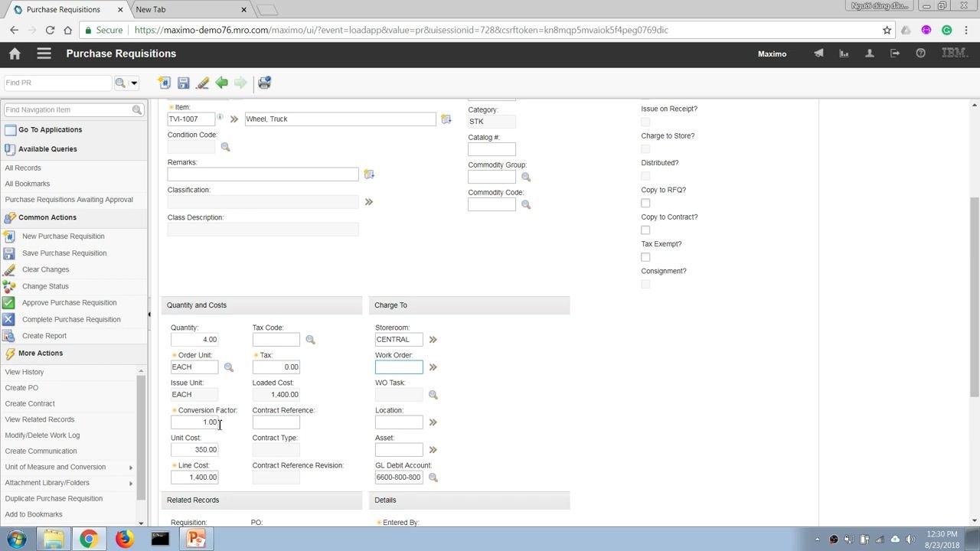Click Commodity Code lookup magnifier

coord(526,204)
